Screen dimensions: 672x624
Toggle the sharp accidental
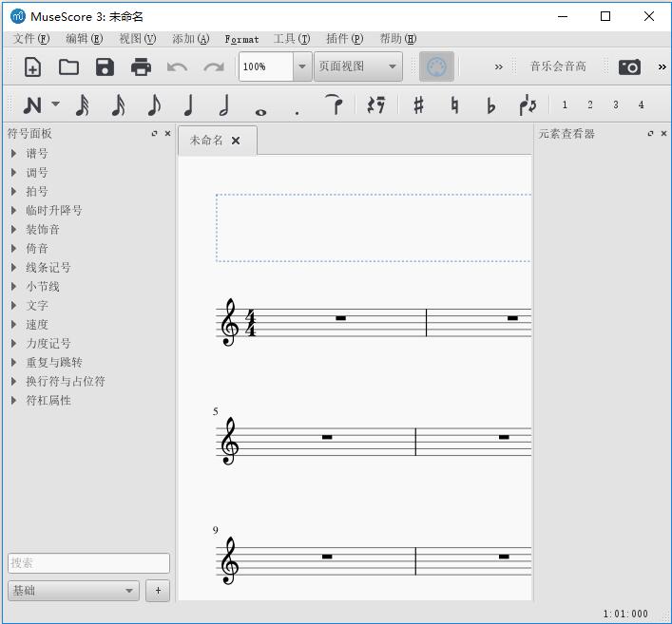[x=419, y=104]
